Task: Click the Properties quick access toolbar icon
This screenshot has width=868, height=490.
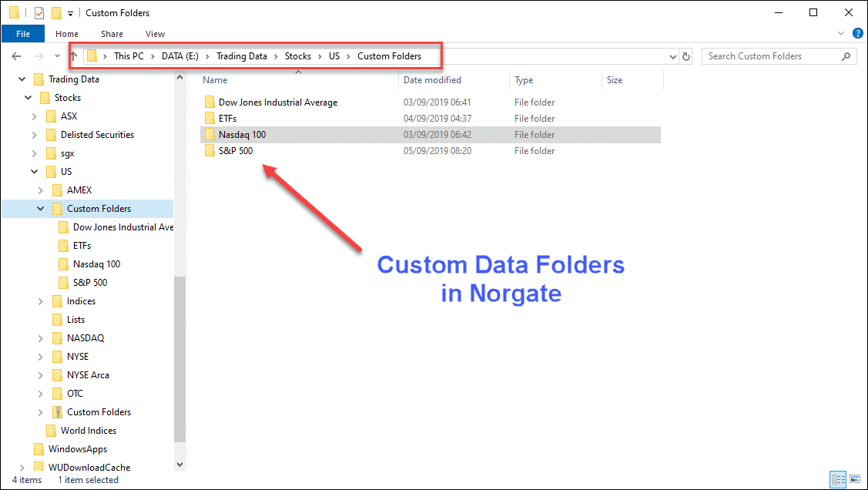Action: pos(39,12)
